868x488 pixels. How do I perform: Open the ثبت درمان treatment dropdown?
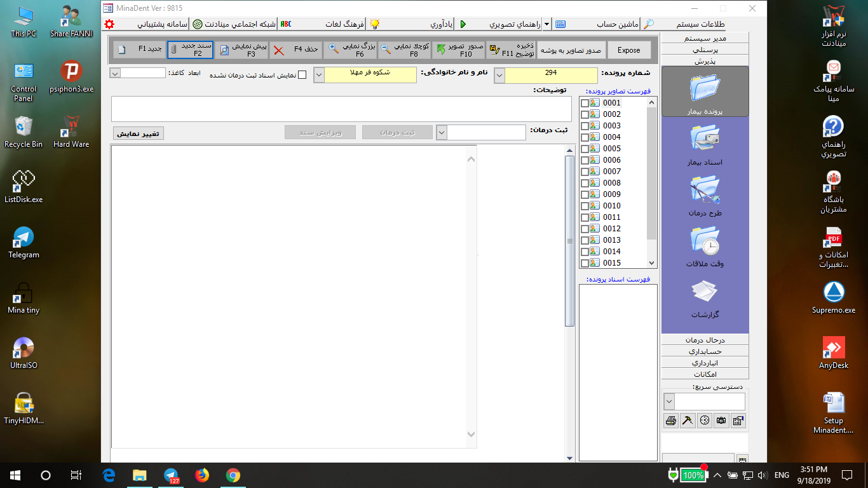pyautogui.click(x=442, y=132)
